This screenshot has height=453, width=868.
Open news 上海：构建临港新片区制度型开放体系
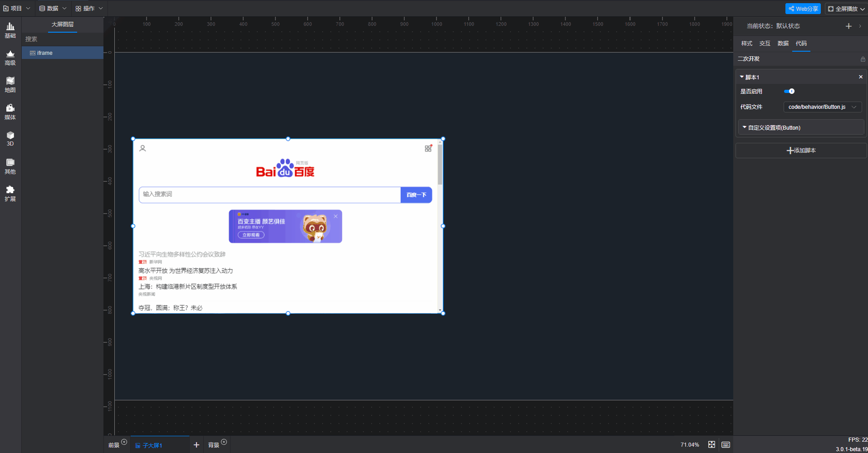coord(188,287)
